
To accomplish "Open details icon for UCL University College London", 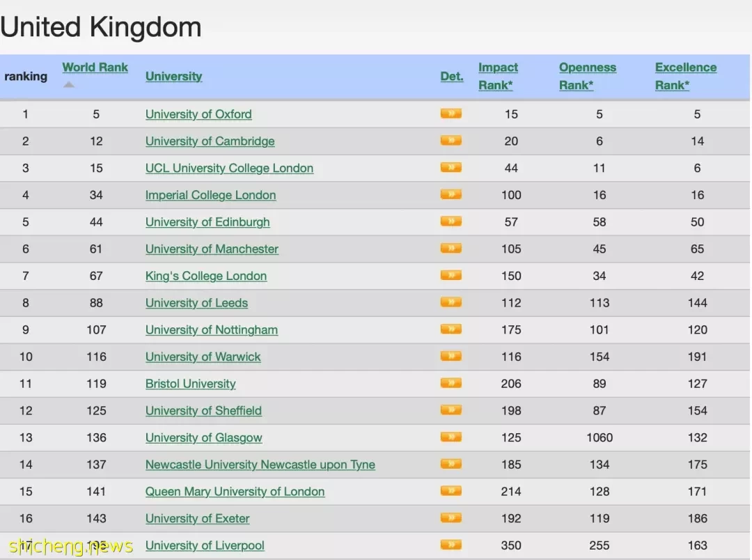I will 451,167.
